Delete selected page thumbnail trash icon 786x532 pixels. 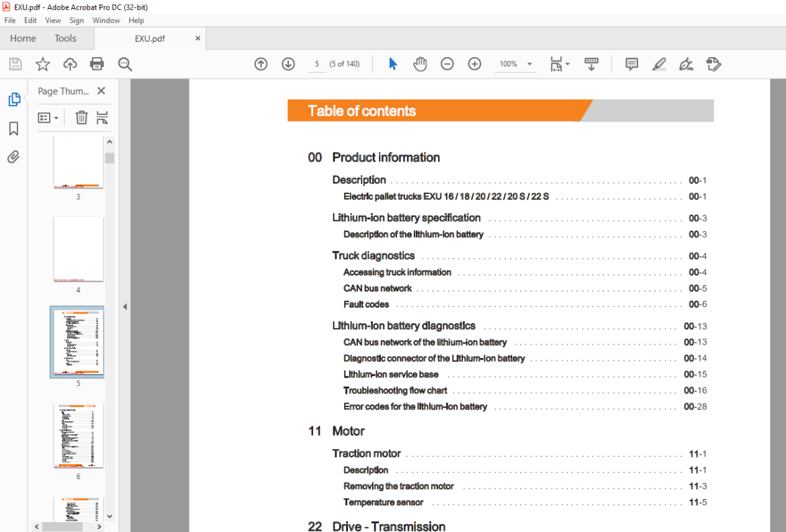pos(81,118)
